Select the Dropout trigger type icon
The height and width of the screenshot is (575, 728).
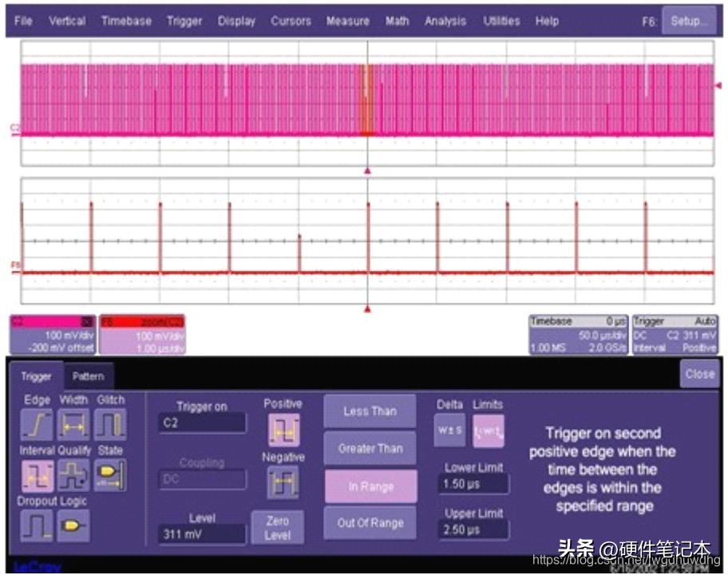[x=37, y=526]
